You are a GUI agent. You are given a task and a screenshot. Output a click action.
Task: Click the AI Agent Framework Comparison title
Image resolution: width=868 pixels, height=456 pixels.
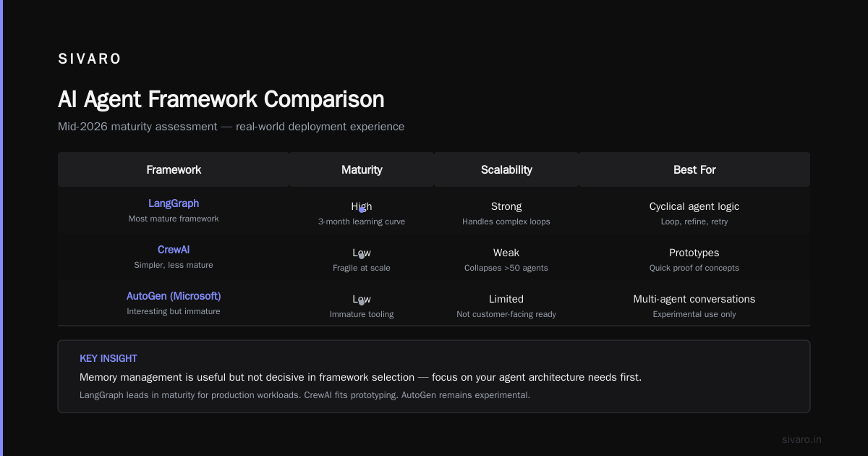click(221, 99)
